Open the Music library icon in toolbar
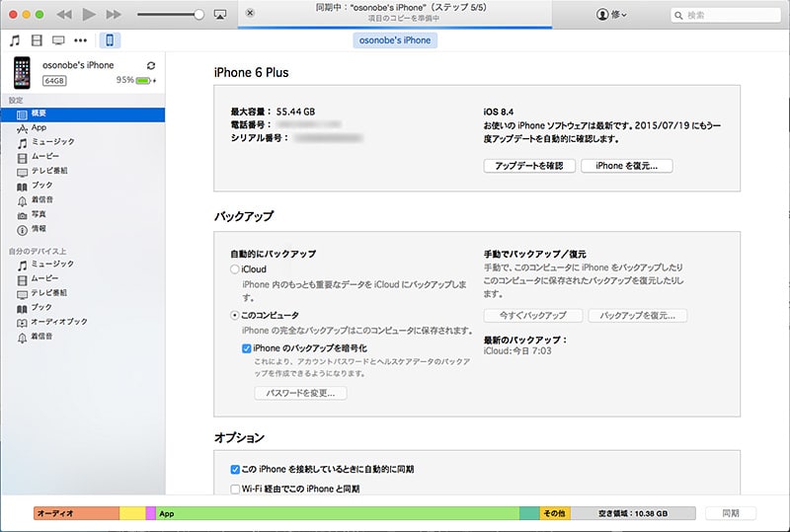 coord(15,40)
